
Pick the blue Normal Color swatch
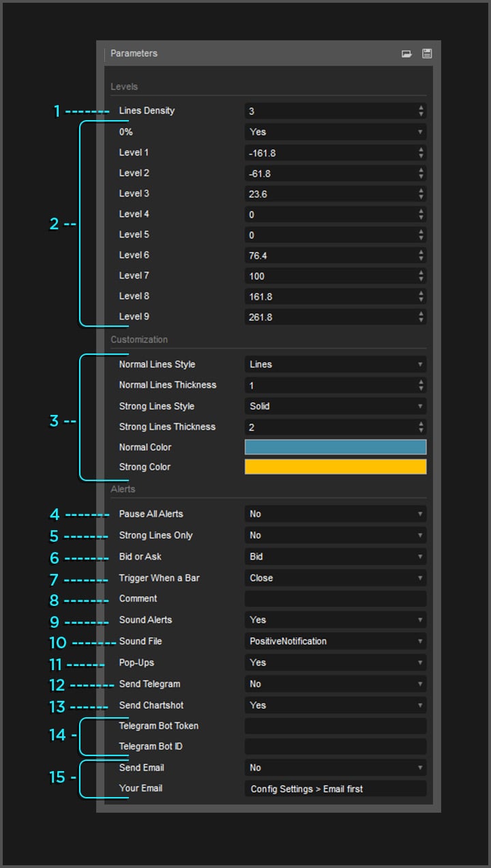(336, 447)
